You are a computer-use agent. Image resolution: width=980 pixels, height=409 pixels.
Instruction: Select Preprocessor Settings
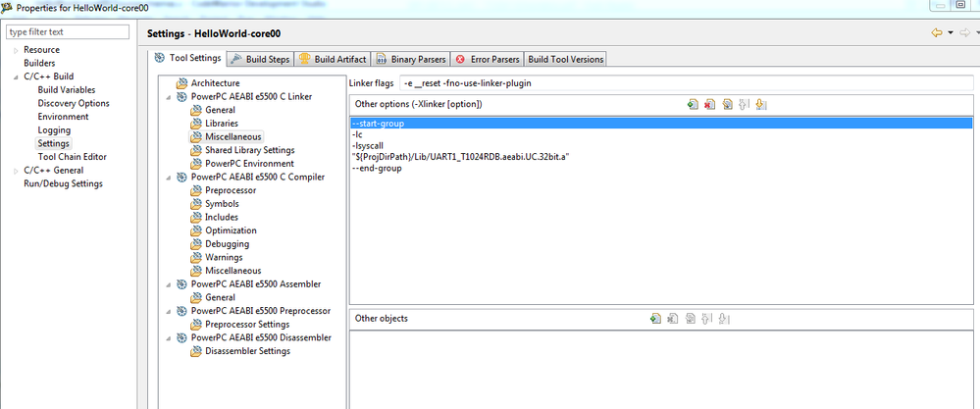click(247, 324)
